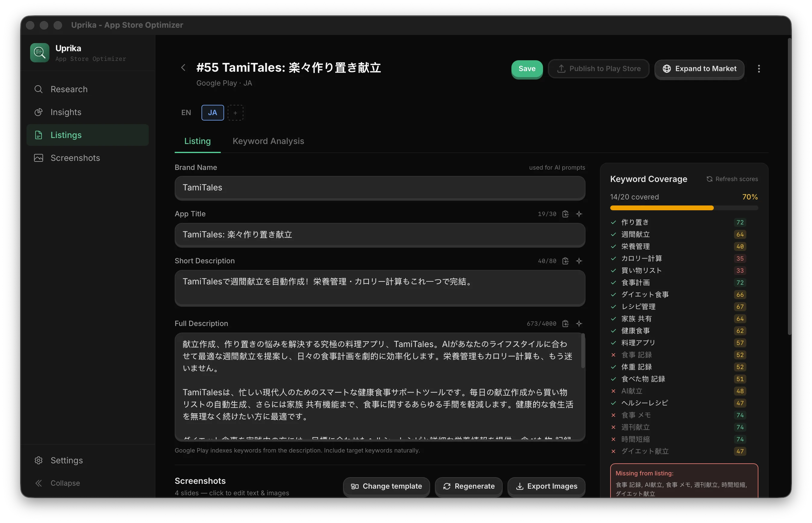Open Expand to Market options
Image resolution: width=812 pixels, height=523 pixels.
(699, 69)
